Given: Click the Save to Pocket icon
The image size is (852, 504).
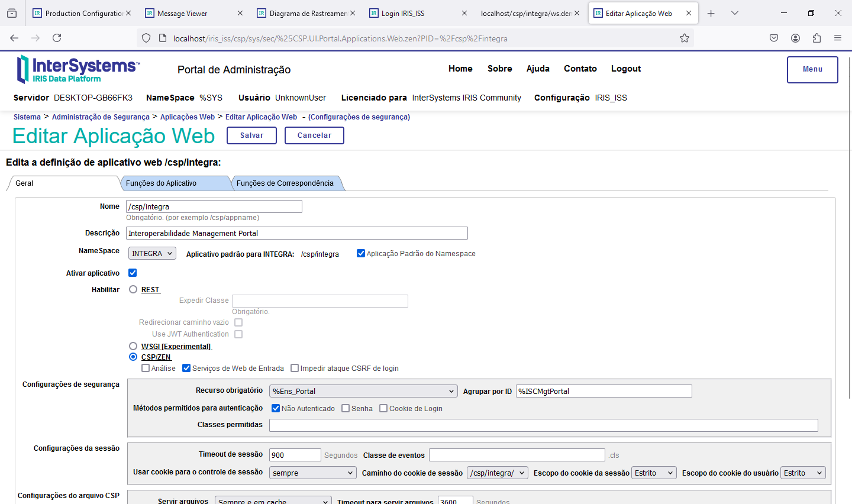Looking at the screenshot, I should (x=774, y=38).
